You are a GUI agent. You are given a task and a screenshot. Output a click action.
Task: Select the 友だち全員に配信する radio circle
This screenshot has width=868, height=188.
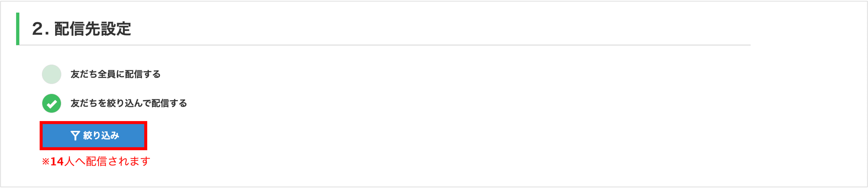52,74
